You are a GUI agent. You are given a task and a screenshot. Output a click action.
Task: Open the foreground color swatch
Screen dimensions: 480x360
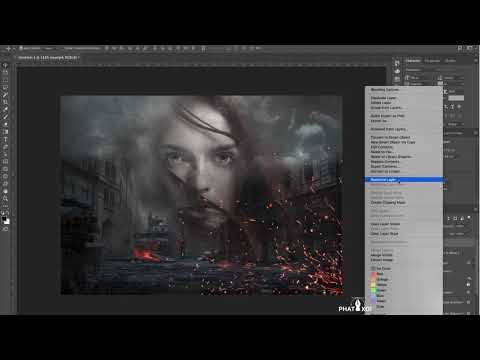point(4,219)
